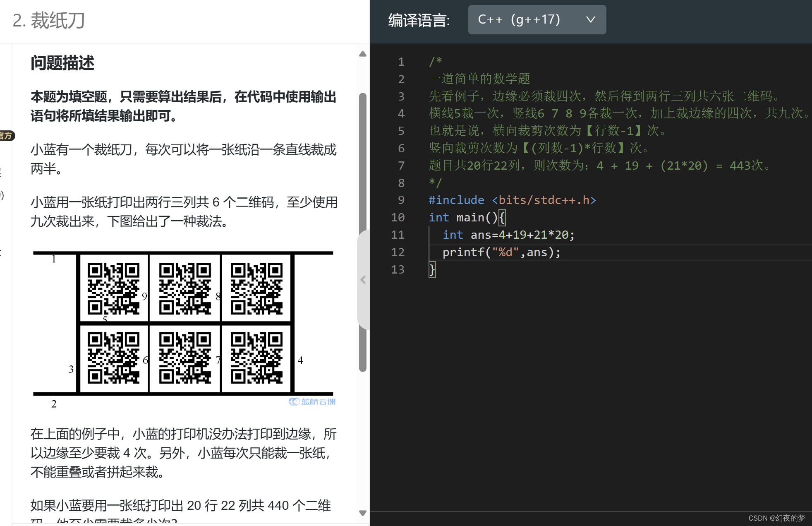Click the comment line starting '也就是说'
This screenshot has width=812, height=526.
pyautogui.click(x=549, y=130)
